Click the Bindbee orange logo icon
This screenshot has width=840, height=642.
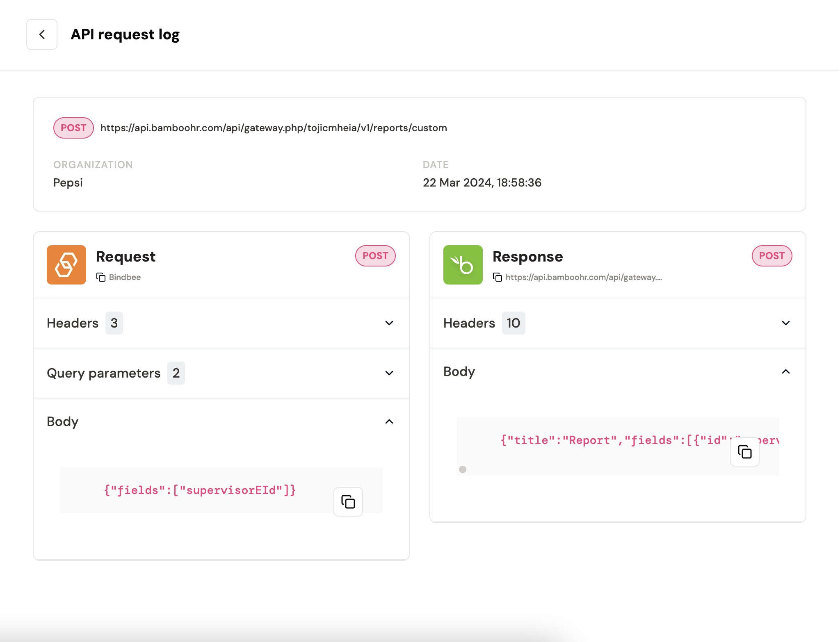(66, 265)
